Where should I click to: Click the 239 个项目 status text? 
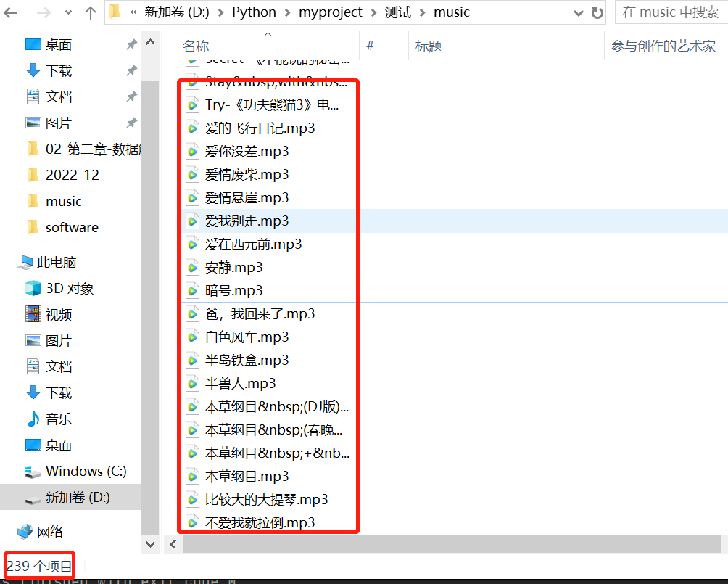tap(39, 566)
